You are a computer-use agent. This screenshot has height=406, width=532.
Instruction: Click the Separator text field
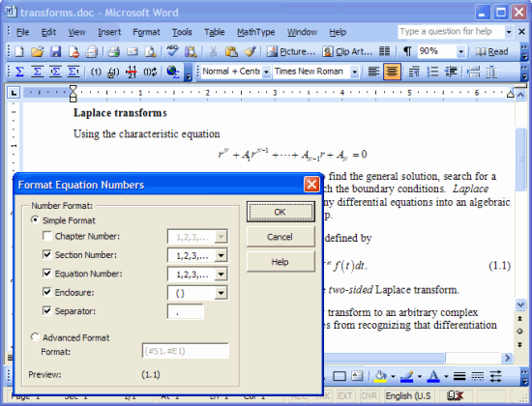coord(186,311)
